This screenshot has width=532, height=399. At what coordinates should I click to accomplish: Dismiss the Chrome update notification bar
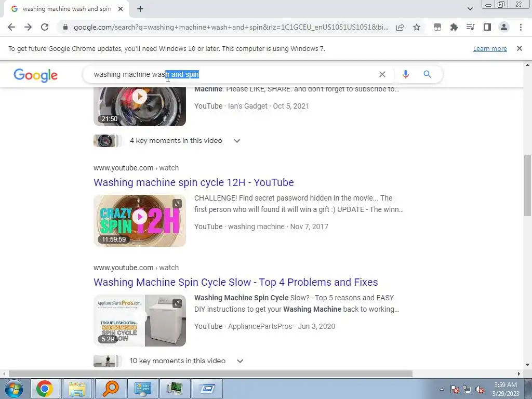click(520, 48)
